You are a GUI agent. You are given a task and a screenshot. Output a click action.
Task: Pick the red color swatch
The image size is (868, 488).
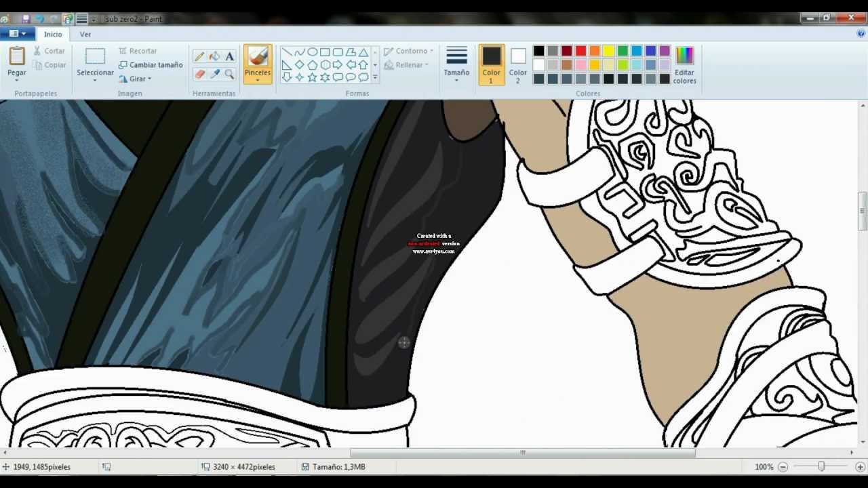pyautogui.click(x=580, y=51)
